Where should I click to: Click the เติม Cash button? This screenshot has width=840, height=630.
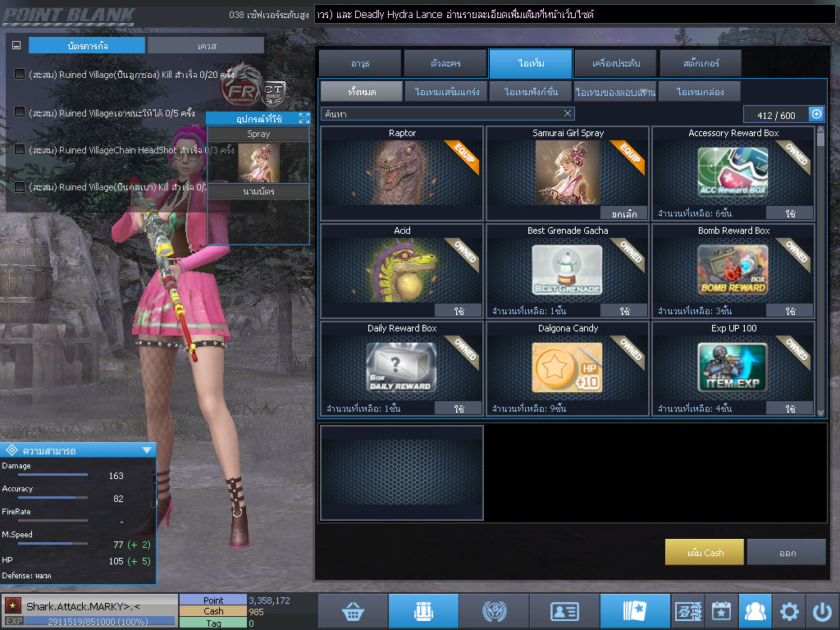pyautogui.click(x=705, y=552)
